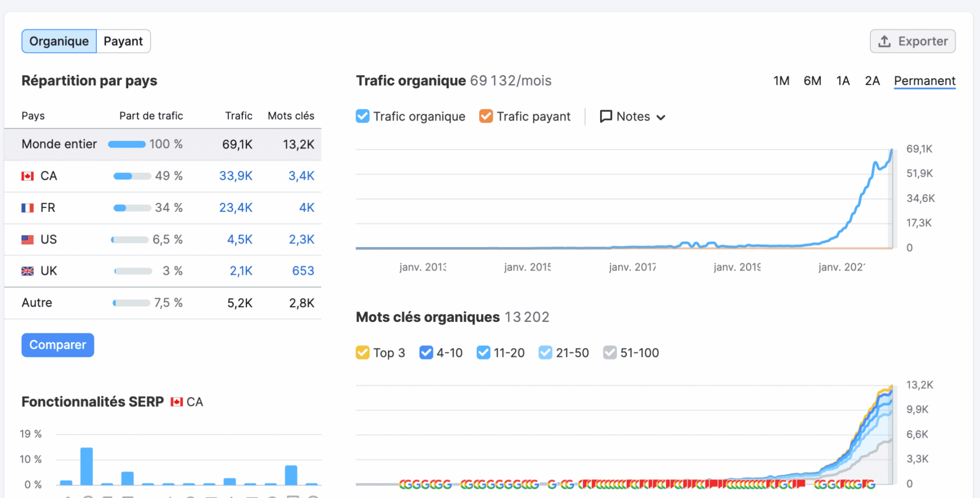The image size is (980, 498).
Task: Click the UK flag in the country table
Action: [28, 271]
